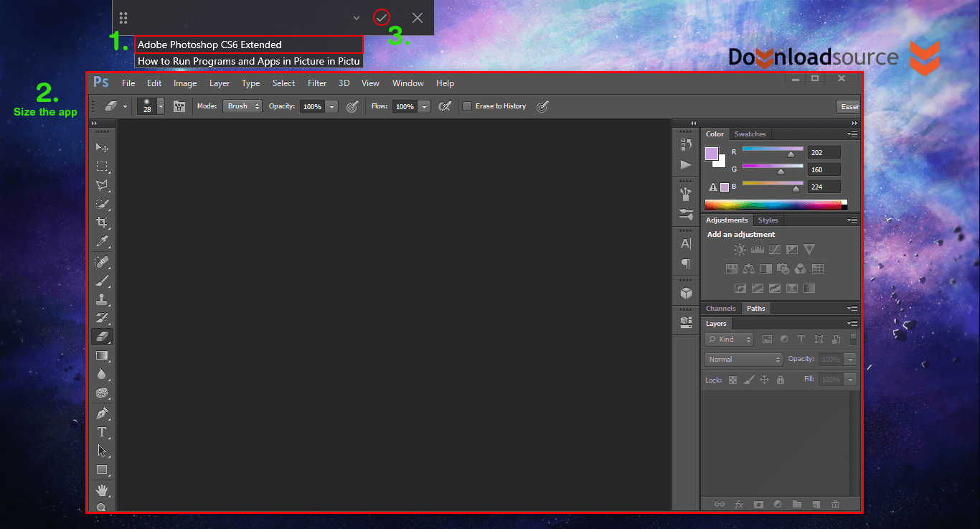Toggle pressure for size icon after Erase to History

tap(543, 106)
